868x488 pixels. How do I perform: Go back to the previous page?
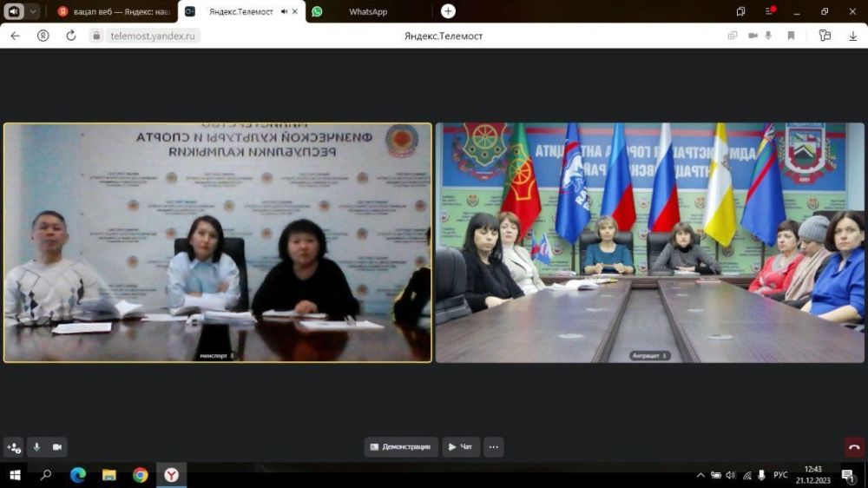pyautogui.click(x=15, y=36)
